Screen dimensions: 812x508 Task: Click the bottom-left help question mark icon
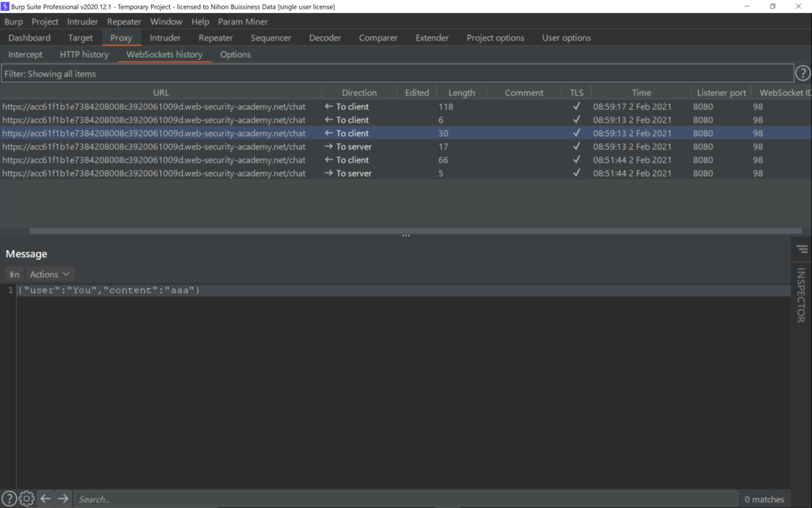pyautogui.click(x=9, y=499)
